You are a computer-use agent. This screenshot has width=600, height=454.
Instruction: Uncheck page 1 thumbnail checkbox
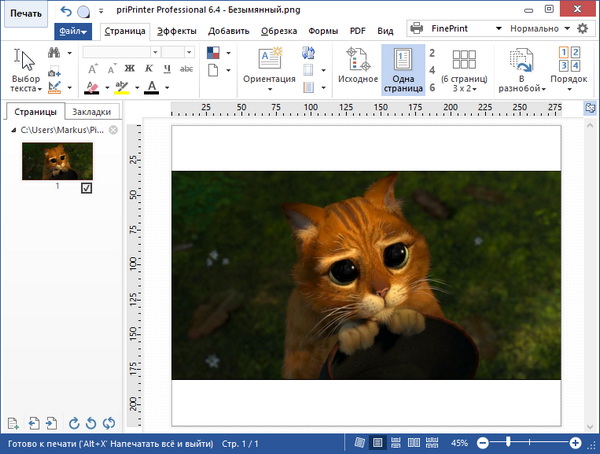(x=86, y=188)
